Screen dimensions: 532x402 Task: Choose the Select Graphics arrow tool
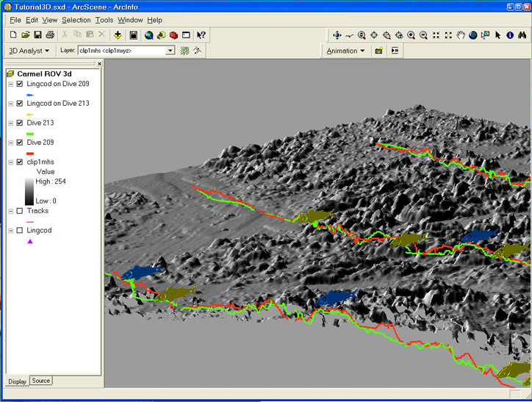[x=497, y=35]
